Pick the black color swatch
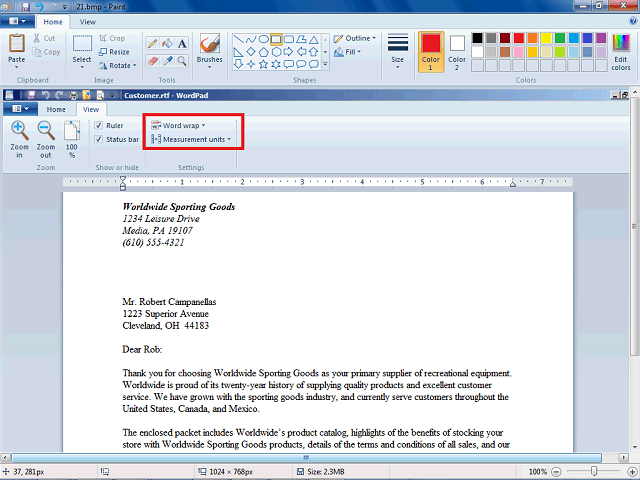Viewport: 640px width, 480px height. [477, 38]
